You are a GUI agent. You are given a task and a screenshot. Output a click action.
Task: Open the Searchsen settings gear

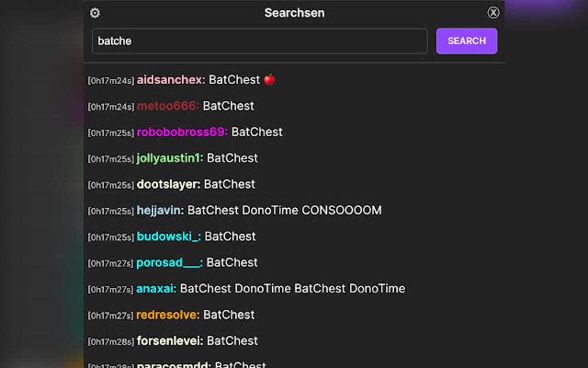pyautogui.click(x=95, y=13)
